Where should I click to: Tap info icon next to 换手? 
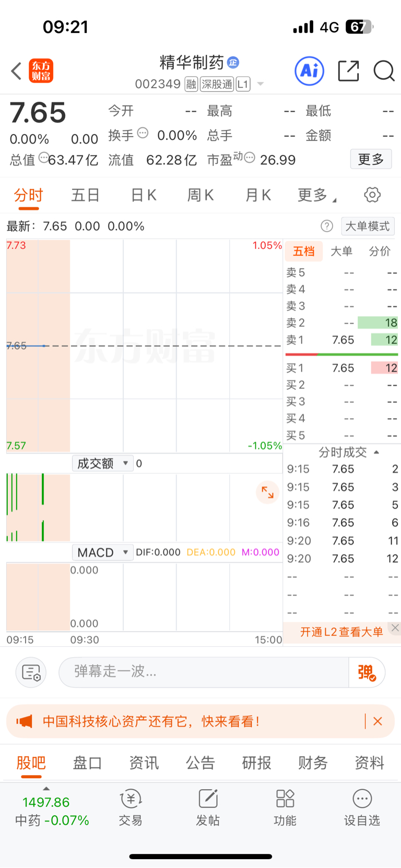[143, 133]
